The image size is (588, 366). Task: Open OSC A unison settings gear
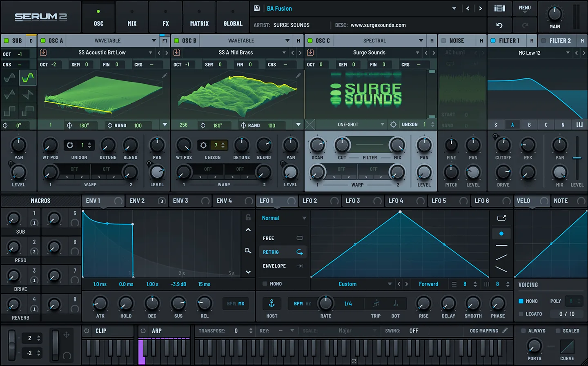(70, 145)
